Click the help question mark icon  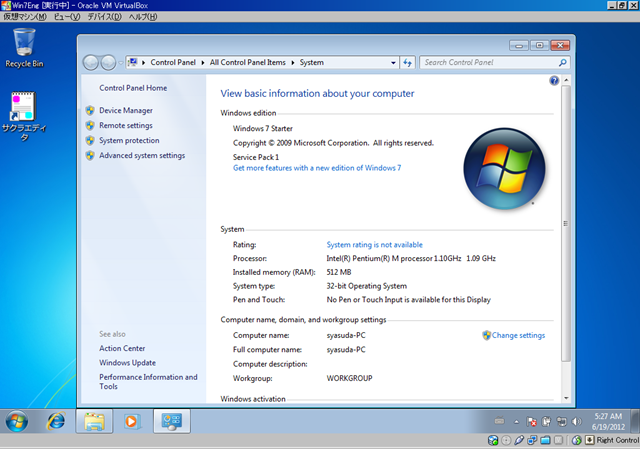click(x=554, y=80)
